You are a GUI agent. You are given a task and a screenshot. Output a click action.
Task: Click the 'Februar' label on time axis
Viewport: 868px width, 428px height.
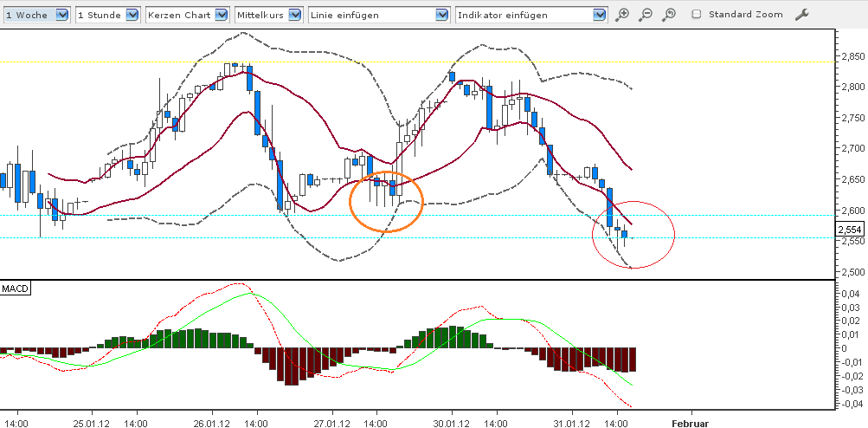(690, 424)
